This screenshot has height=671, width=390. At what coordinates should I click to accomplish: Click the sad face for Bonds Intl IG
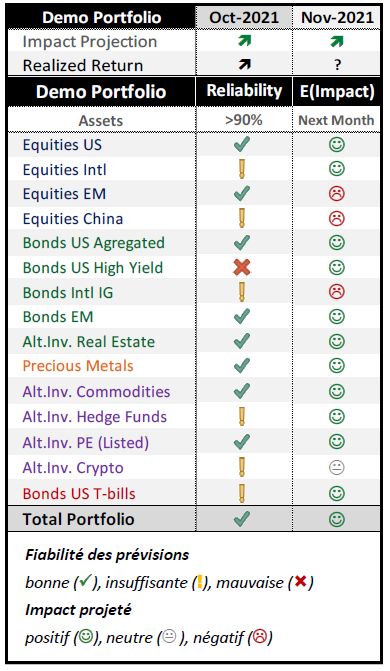click(336, 292)
